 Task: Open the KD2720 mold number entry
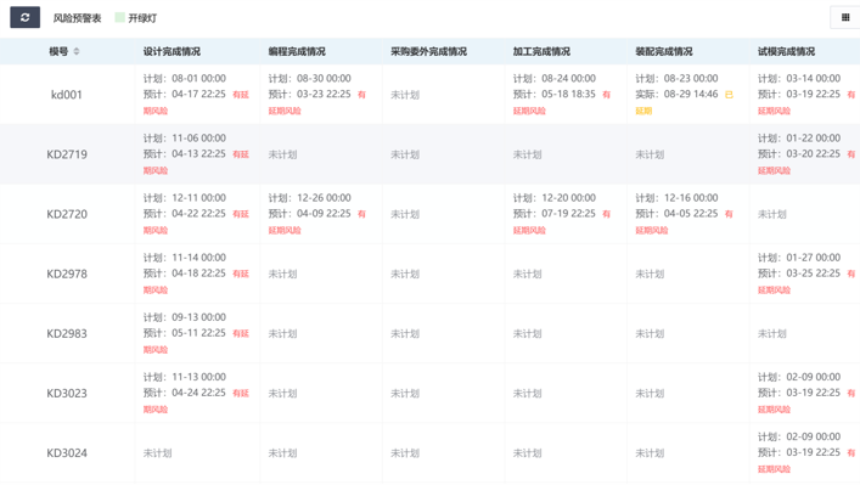coord(67,214)
